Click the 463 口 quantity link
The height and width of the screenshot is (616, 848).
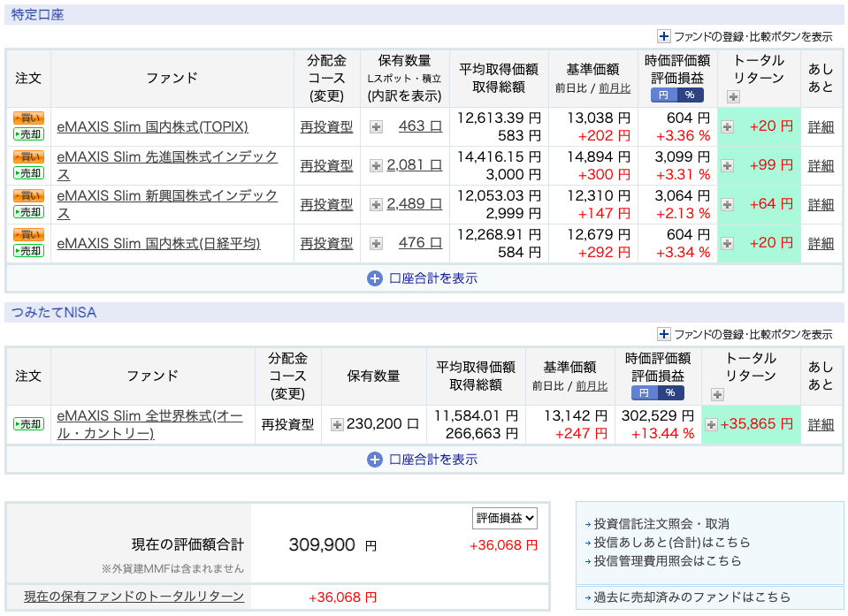tap(420, 126)
